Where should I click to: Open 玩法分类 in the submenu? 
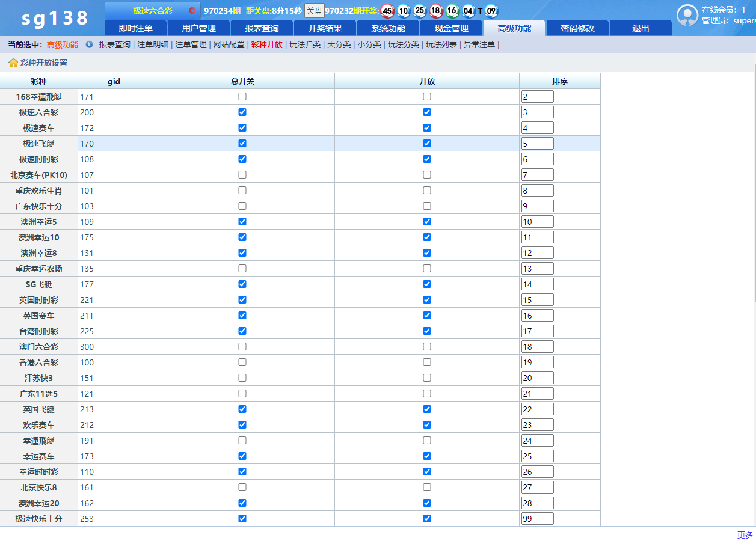[x=404, y=44]
